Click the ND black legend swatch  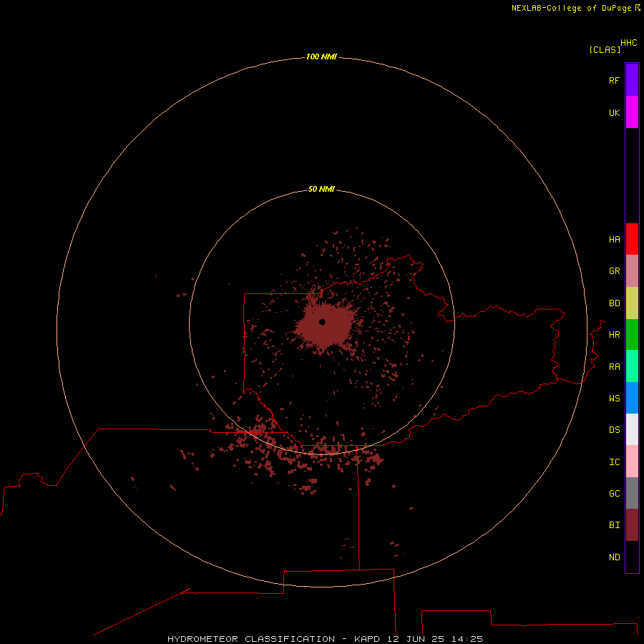click(x=632, y=557)
